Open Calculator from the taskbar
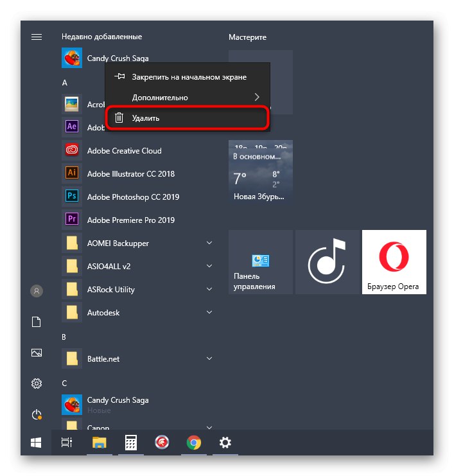Image resolution: width=454 pixels, height=476 pixels. tap(131, 443)
